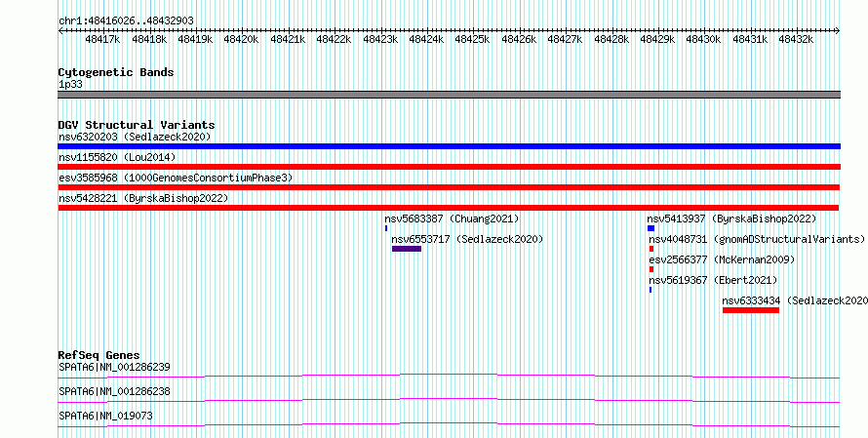Screen dimensions: 868x438
Task: Click the RefSeq Genes track title
Action: point(99,355)
